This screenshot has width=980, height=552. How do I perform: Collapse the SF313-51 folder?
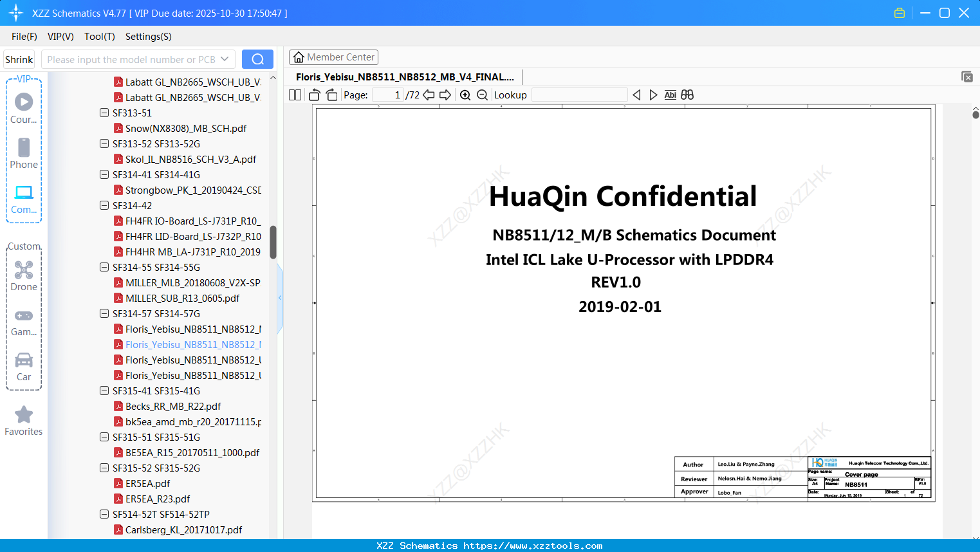(104, 113)
